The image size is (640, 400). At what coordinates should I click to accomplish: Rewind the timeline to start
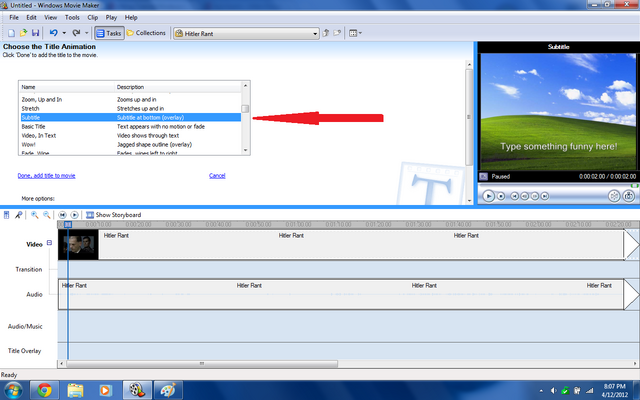(62, 215)
